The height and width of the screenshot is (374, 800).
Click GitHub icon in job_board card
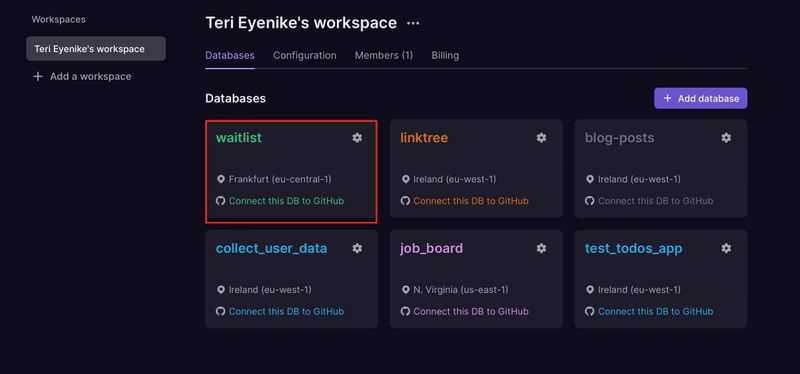[405, 311]
